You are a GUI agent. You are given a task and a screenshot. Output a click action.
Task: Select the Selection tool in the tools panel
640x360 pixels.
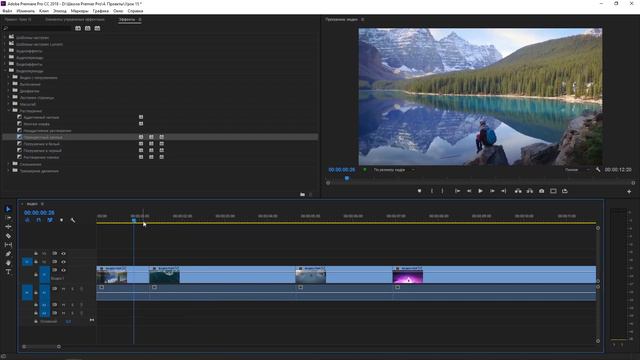(x=8, y=209)
